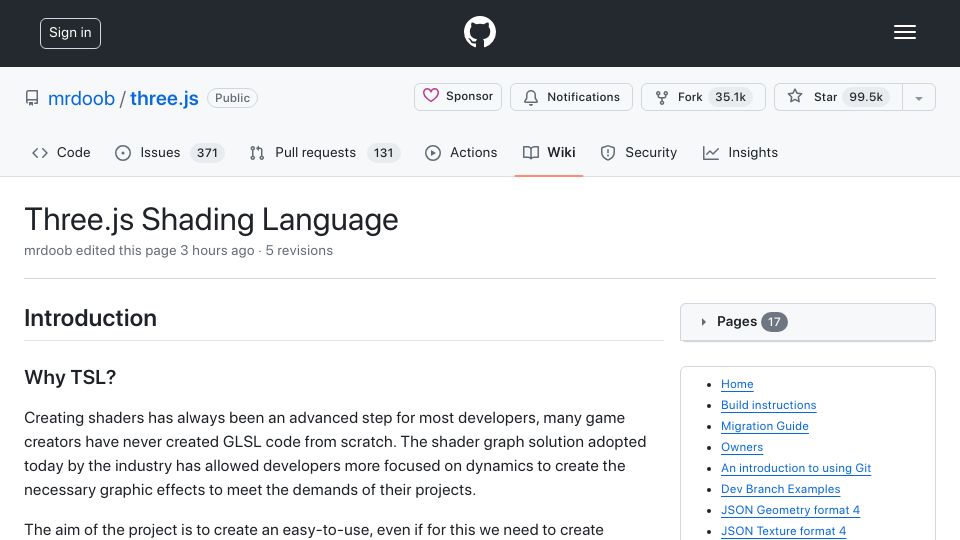Open the Home wiki page link
This screenshot has height=540, width=960.
coord(737,384)
